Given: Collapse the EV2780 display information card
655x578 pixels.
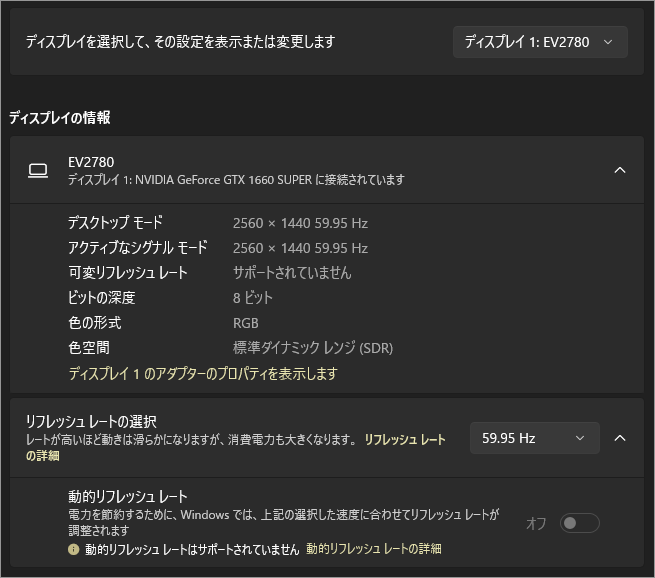Looking at the screenshot, I should tap(619, 170).
